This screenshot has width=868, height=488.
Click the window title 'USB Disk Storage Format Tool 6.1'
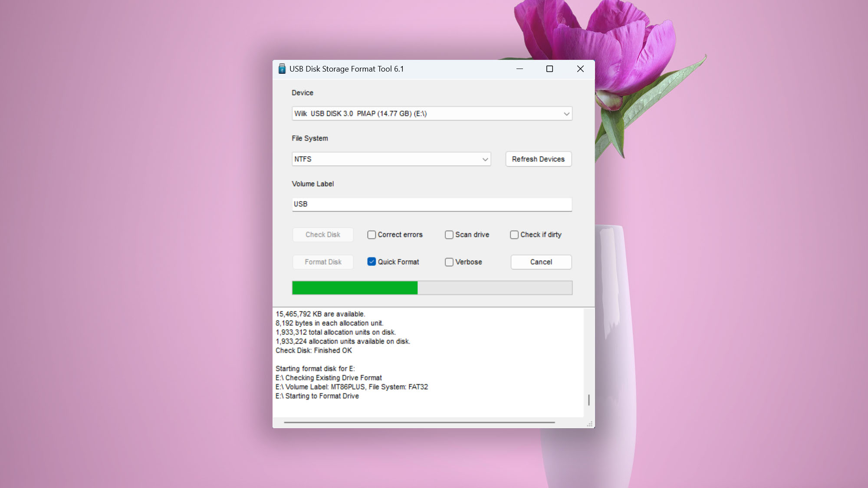click(346, 69)
